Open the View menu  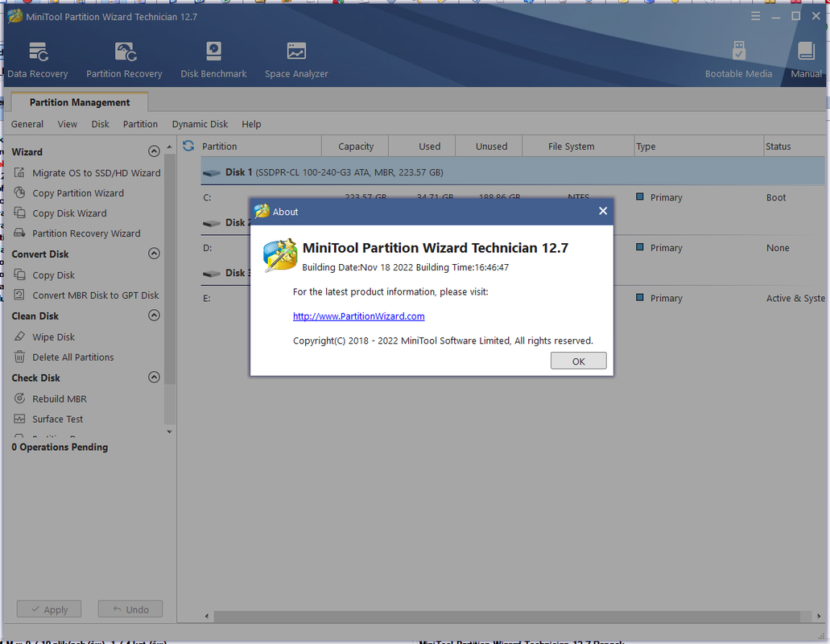[x=68, y=124]
